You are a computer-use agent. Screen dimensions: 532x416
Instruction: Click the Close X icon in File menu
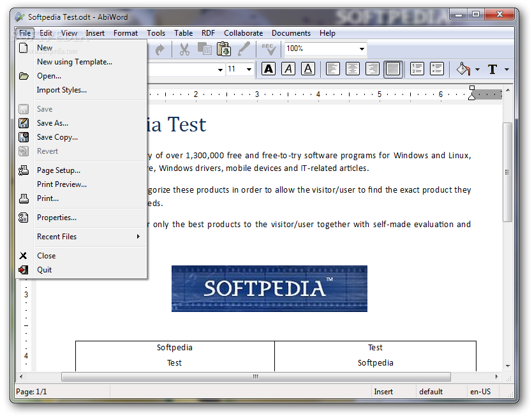(x=23, y=255)
